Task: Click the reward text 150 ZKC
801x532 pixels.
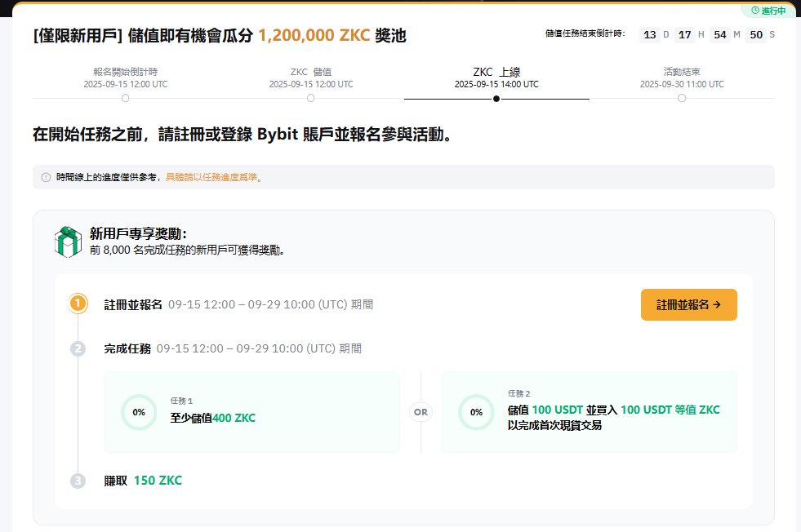Action: 158,481
